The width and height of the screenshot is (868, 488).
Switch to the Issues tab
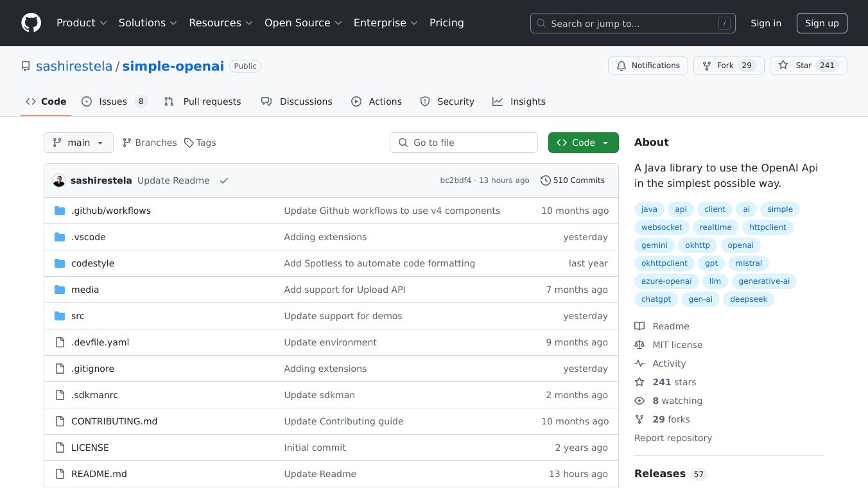[x=114, y=101]
